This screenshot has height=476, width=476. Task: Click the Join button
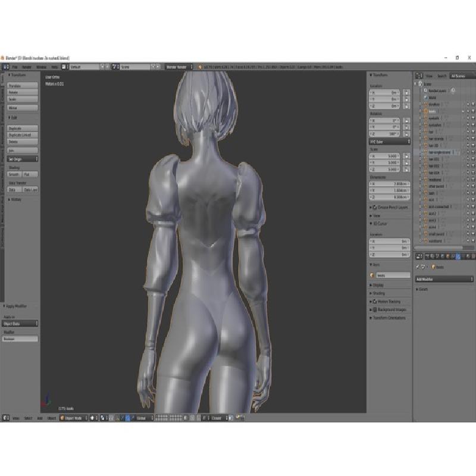pos(23,151)
